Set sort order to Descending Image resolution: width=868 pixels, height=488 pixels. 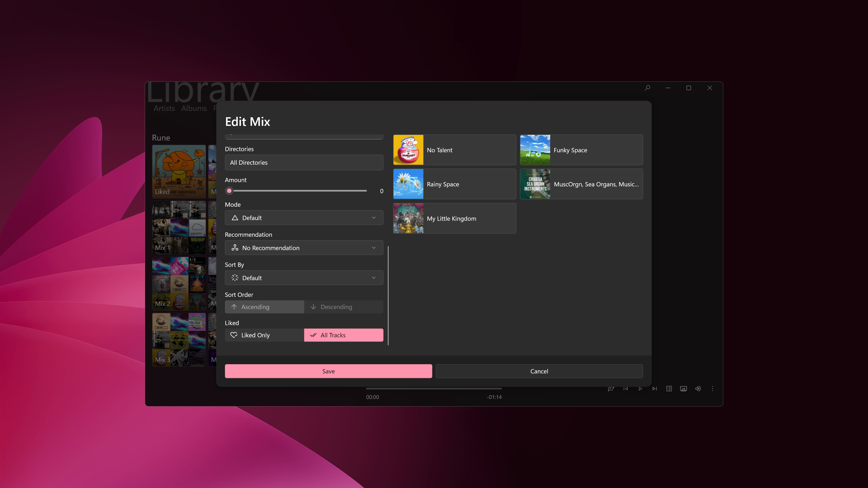click(343, 307)
